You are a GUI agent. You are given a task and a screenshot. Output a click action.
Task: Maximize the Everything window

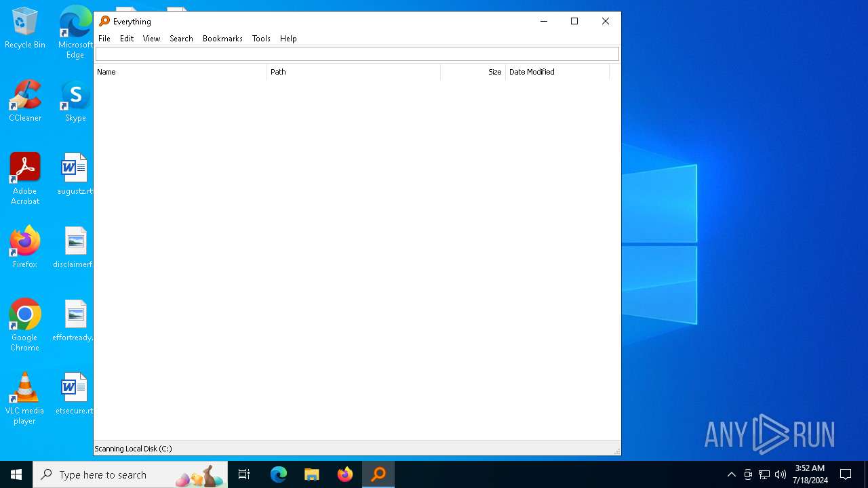tap(574, 21)
